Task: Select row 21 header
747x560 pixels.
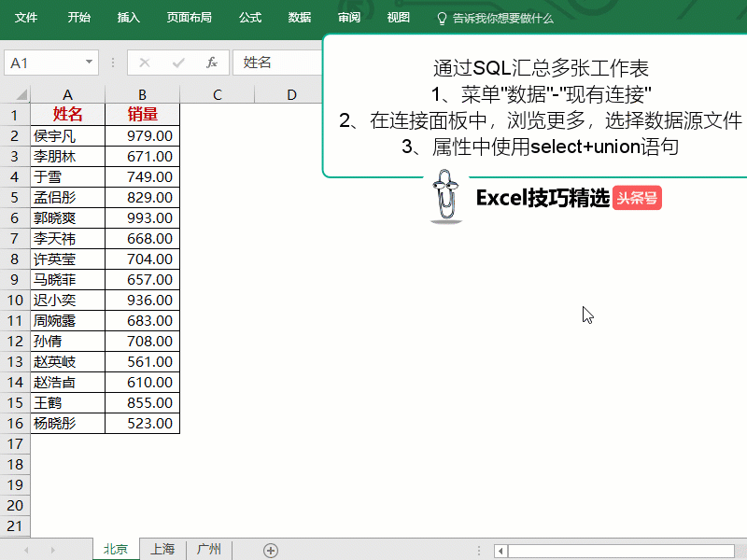Action: pyautogui.click(x=15, y=525)
